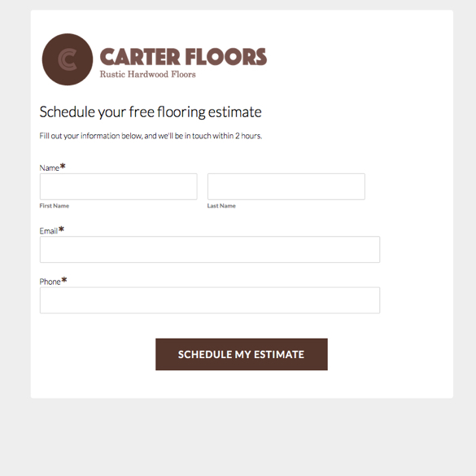Click the round Carter Floors logo icon
The width and height of the screenshot is (476, 476).
tap(68, 59)
